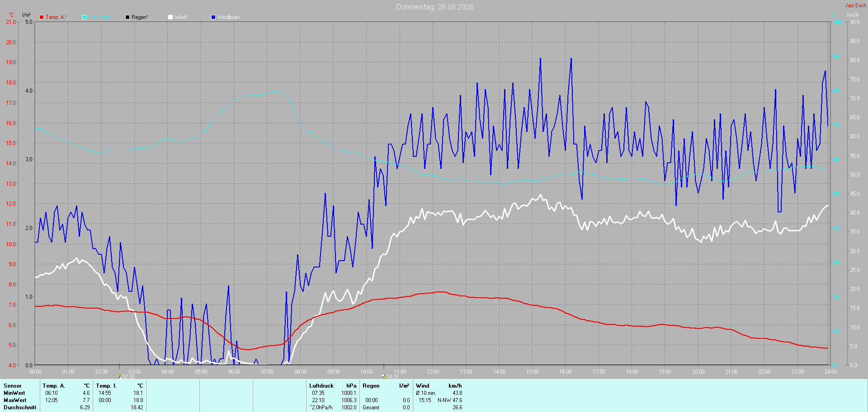Click the 'Jarz Erich' credit text
Screen dimensions: 868x412
856,5
